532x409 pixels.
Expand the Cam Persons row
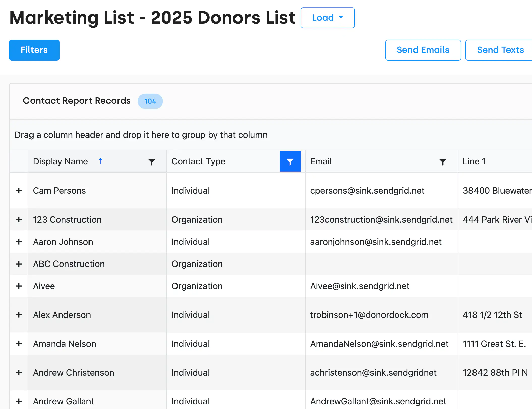(19, 191)
